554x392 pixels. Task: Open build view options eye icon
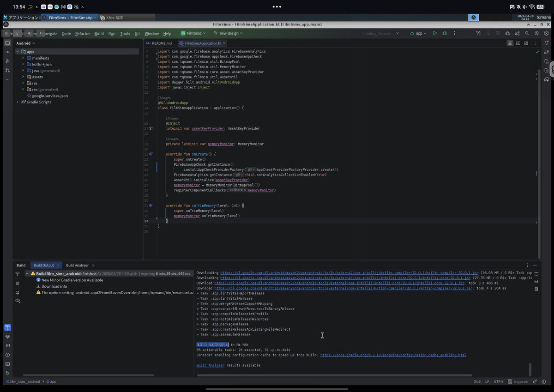click(18, 301)
